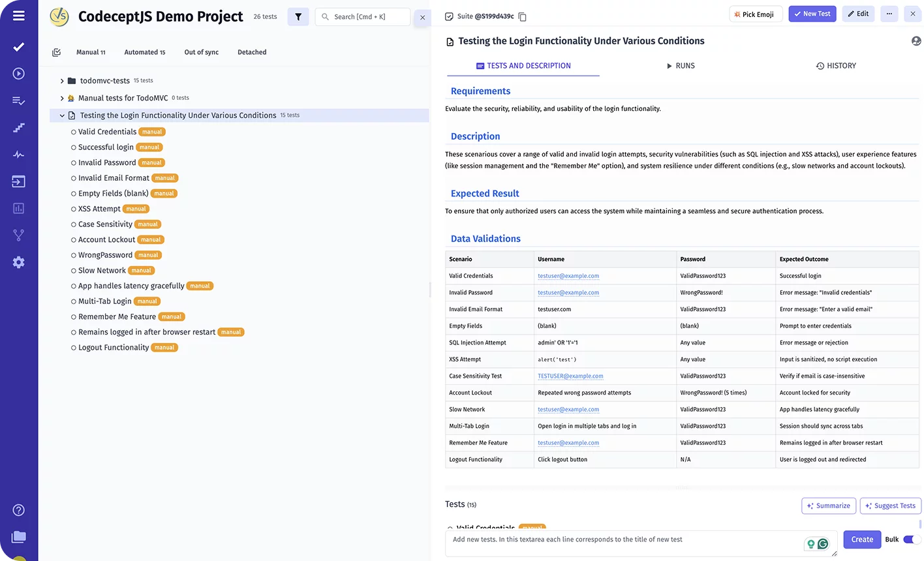The image size is (924, 561).
Task: Copy the suite ID with the clipboard icon
Action: click(x=522, y=18)
